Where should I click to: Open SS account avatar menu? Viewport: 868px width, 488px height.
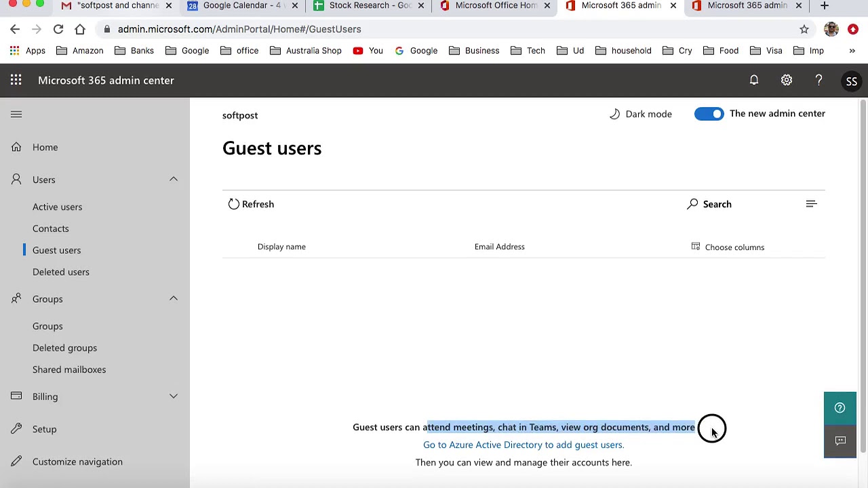[852, 81]
